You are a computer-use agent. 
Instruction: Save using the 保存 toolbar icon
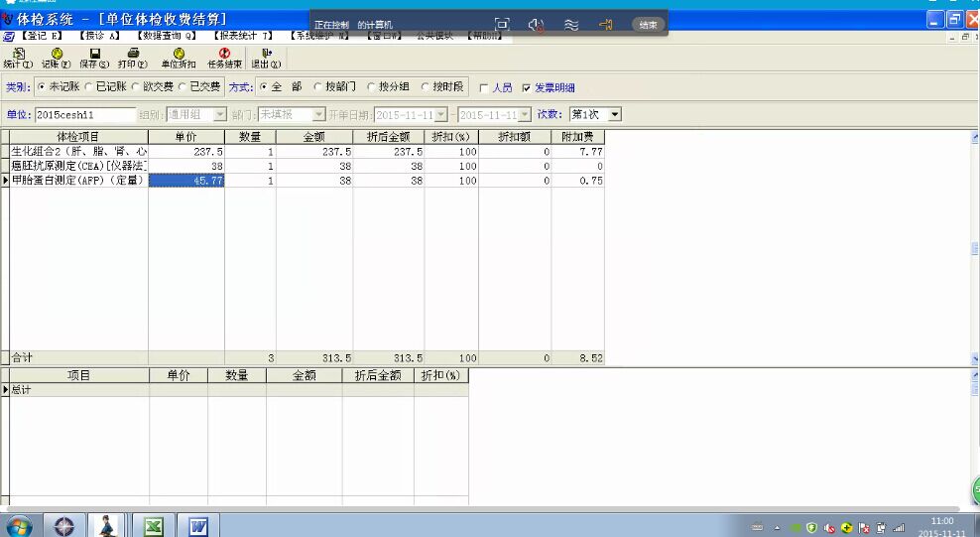[94, 59]
